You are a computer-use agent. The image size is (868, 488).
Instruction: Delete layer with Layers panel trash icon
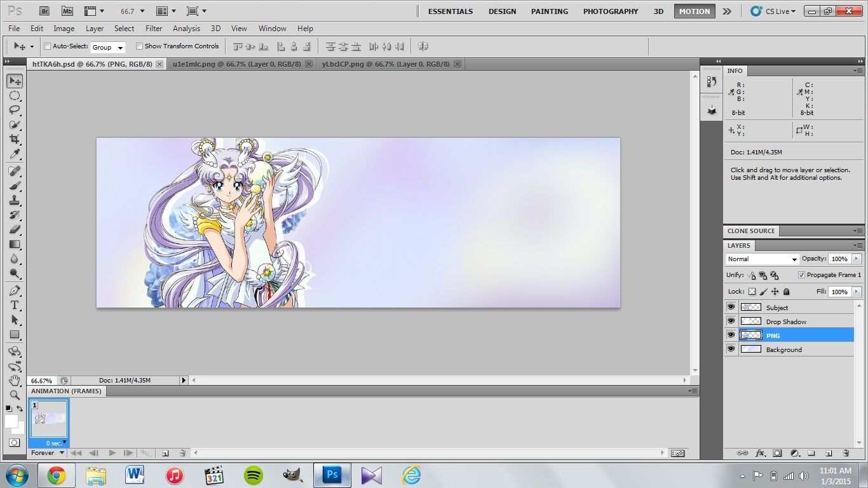click(846, 453)
